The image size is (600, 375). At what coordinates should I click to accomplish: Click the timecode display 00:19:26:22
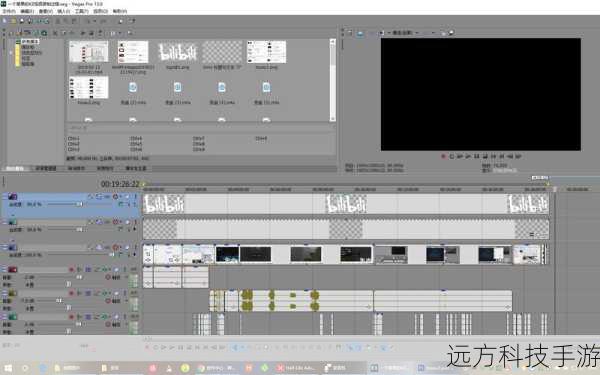coord(120,184)
